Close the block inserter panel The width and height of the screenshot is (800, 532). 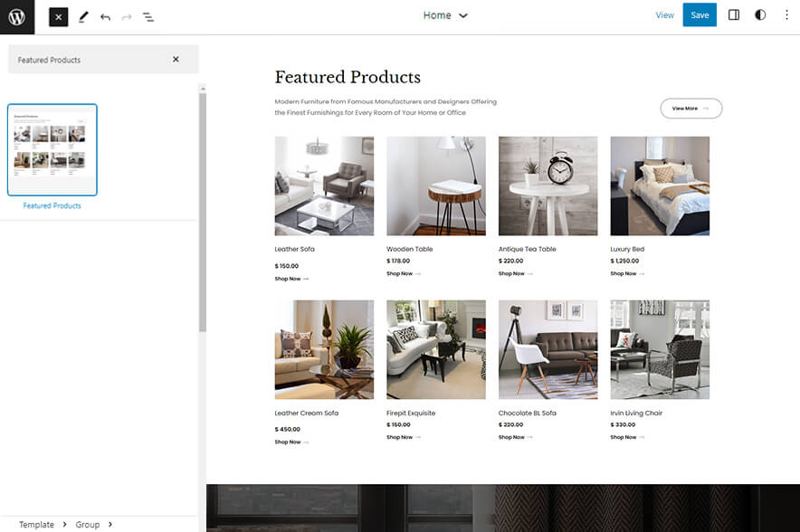coord(58,16)
